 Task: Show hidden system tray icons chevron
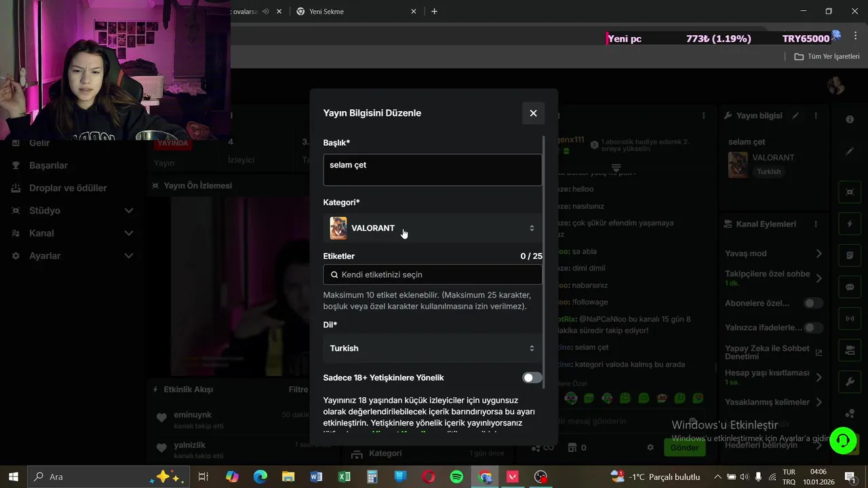pos(717,476)
